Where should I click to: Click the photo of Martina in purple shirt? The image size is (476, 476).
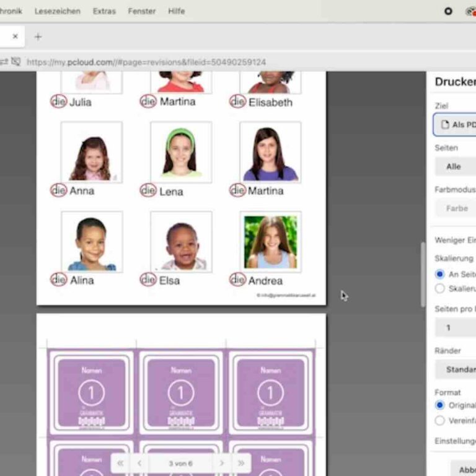pos(270,152)
